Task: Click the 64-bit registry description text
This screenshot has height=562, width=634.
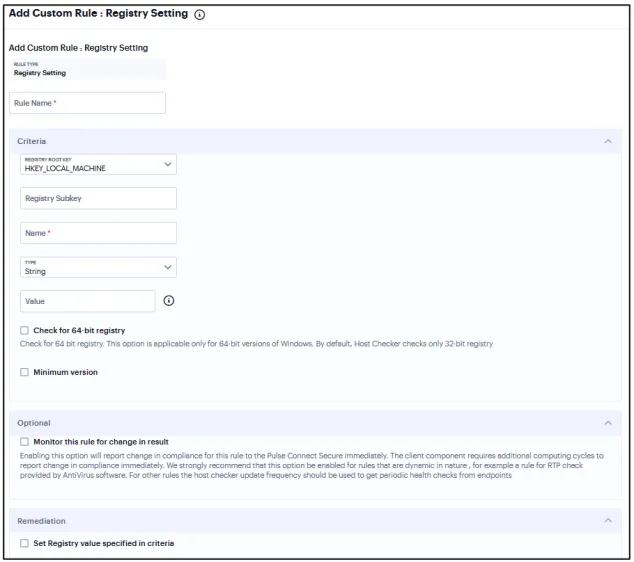Action: pos(256,344)
